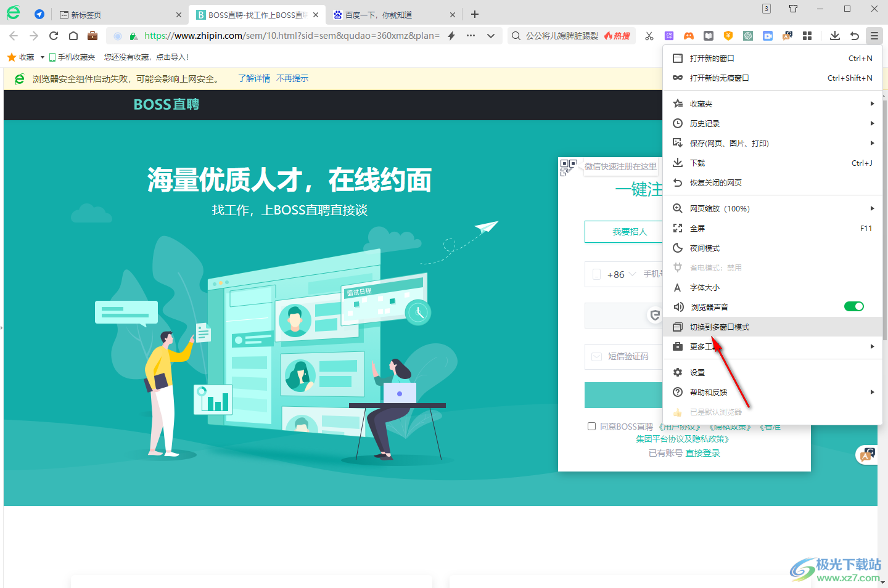
Task: Close the BOSS直聘 tab
Action: (x=316, y=15)
